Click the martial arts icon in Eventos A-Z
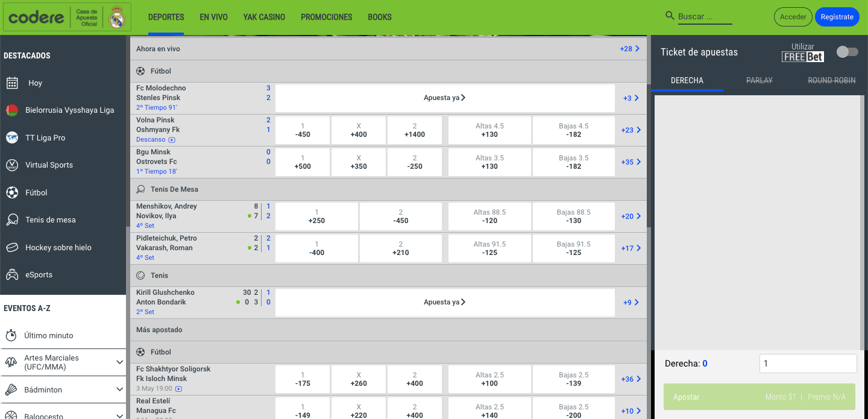868x419 pixels. tap(11, 362)
